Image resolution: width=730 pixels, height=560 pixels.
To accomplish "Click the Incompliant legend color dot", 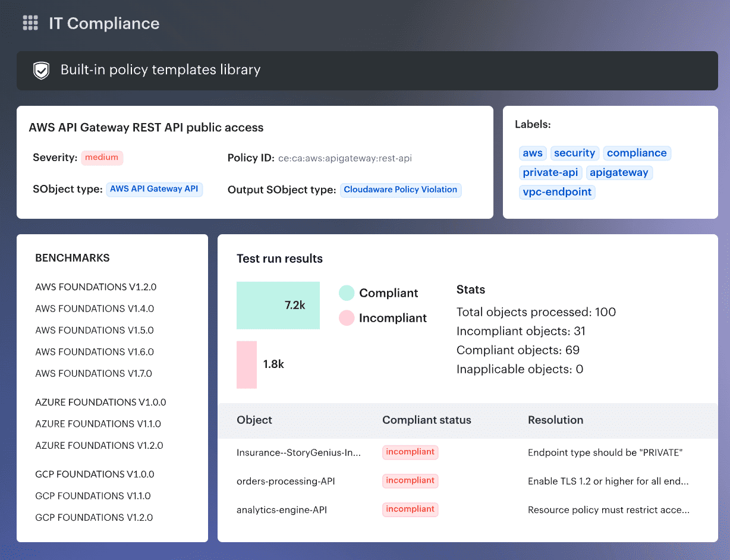I will pos(347,317).
